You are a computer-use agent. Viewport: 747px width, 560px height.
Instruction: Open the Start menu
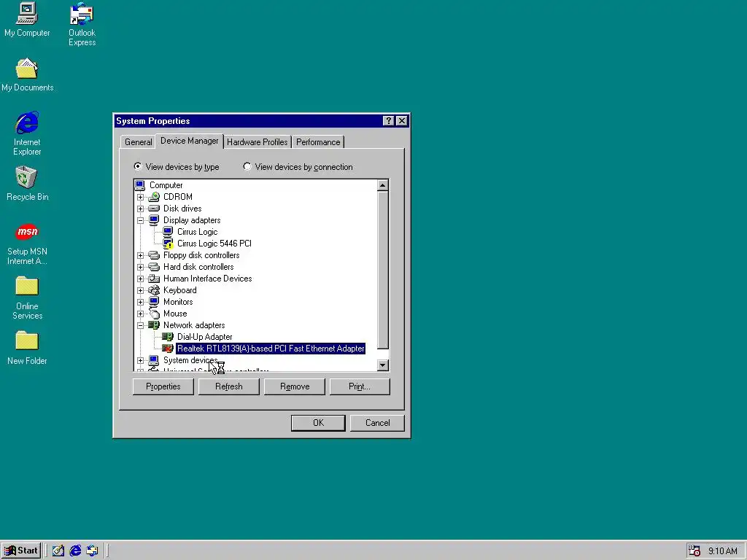21,551
